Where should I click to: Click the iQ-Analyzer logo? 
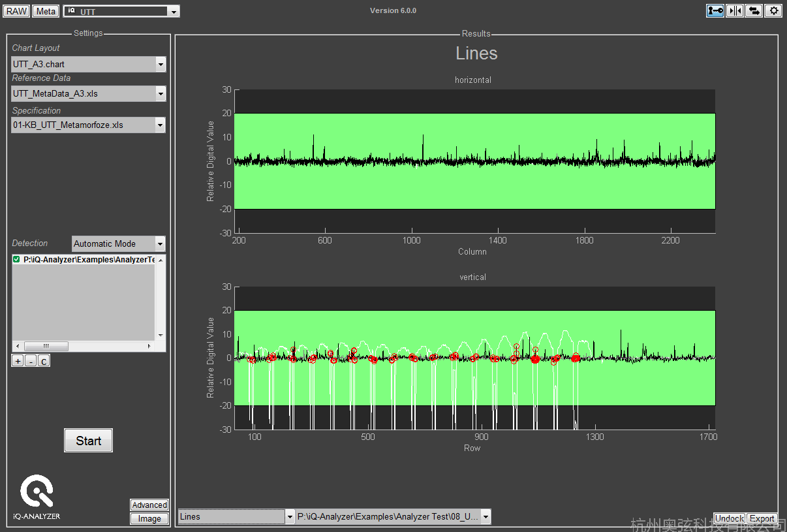point(37,497)
